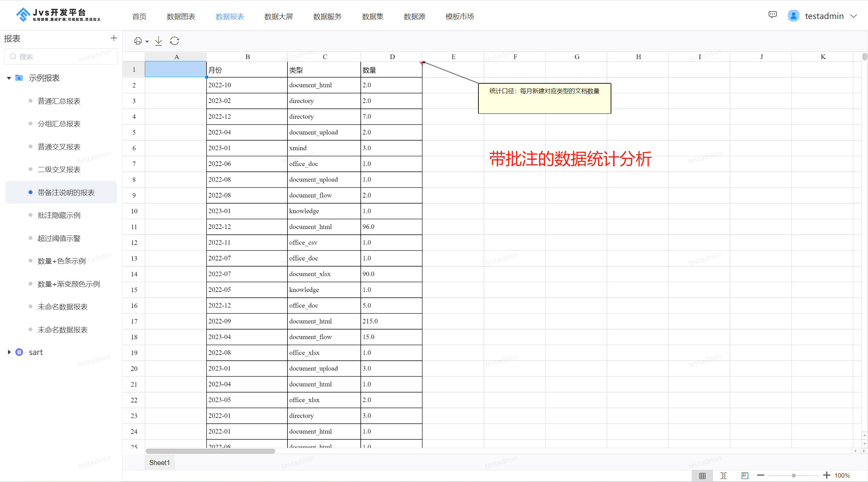Click the testadmin user avatar

click(793, 16)
